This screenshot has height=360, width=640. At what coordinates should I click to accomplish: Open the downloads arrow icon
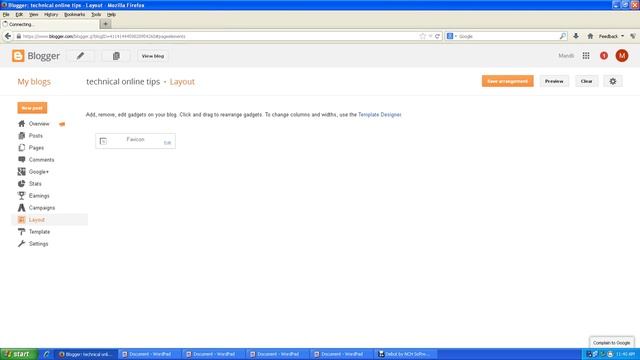pyautogui.click(x=576, y=36)
